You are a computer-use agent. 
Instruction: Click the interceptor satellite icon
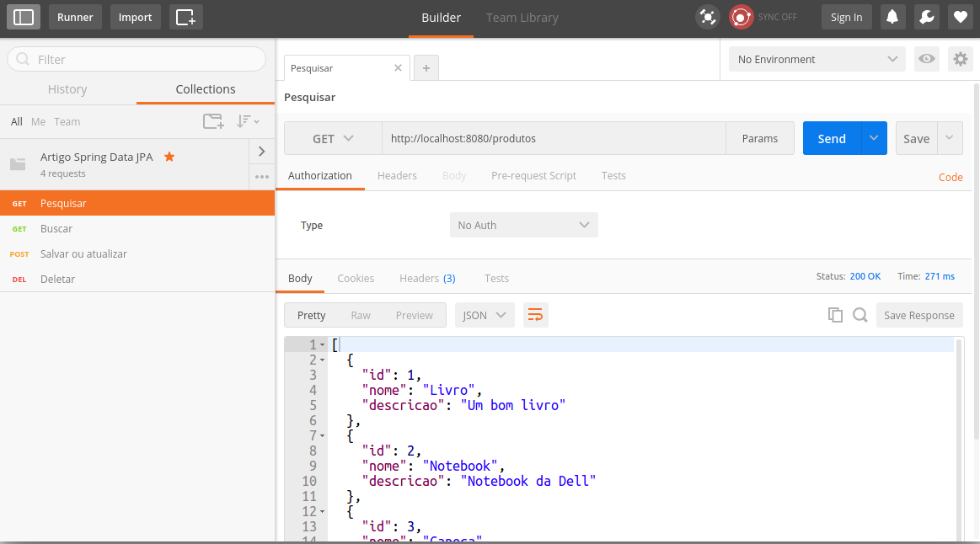(x=708, y=17)
